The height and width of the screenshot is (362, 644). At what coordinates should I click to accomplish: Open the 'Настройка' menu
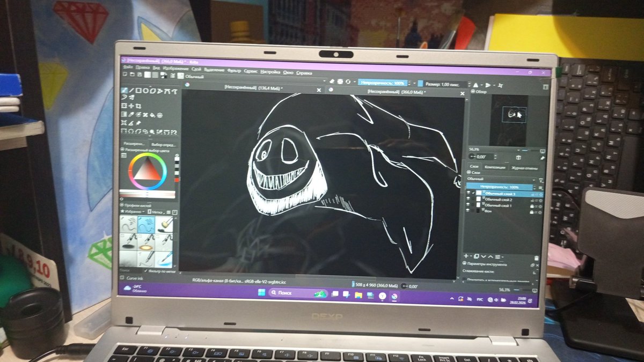[x=270, y=71]
